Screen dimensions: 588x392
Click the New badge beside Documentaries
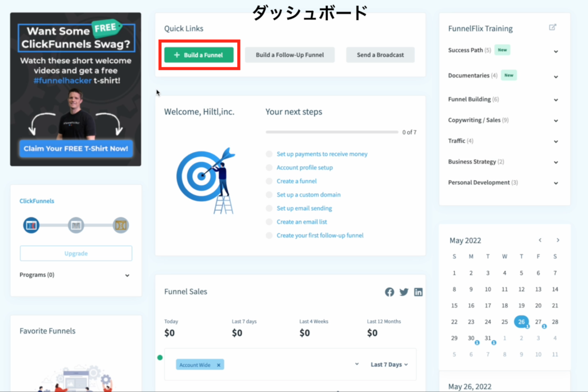(x=509, y=75)
